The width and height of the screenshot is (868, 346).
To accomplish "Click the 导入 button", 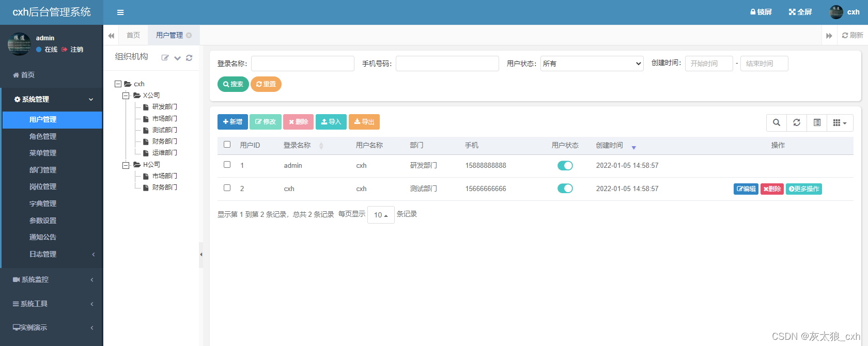I will pyautogui.click(x=331, y=122).
